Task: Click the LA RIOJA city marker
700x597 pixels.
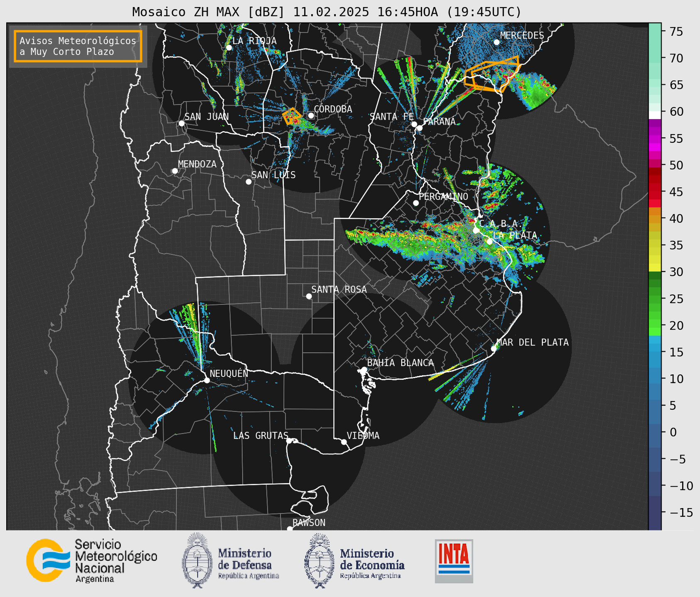Action: (229, 48)
